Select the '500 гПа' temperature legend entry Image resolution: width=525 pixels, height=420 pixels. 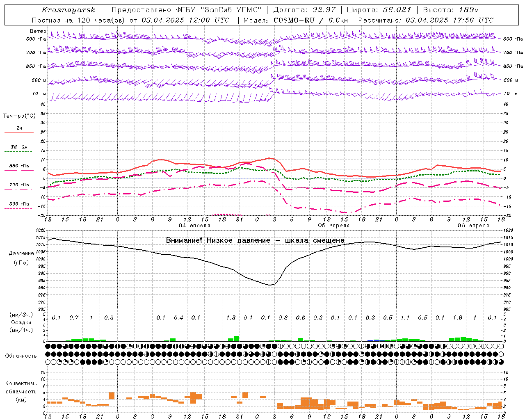tap(19, 203)
